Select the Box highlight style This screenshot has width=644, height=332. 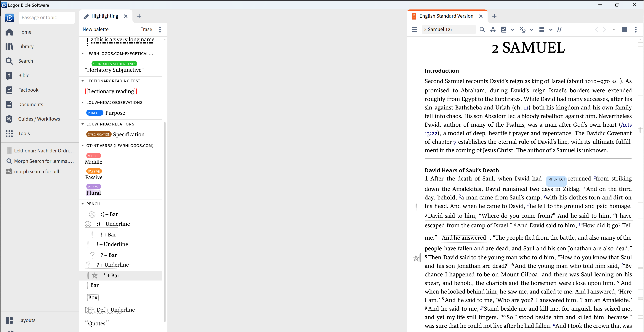coord(93,298)
